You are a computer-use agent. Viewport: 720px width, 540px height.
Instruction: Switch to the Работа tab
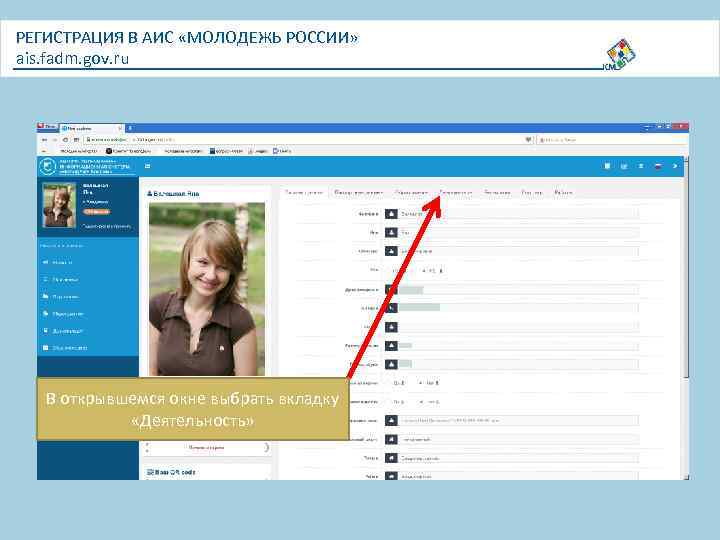(x=563, y=193)
